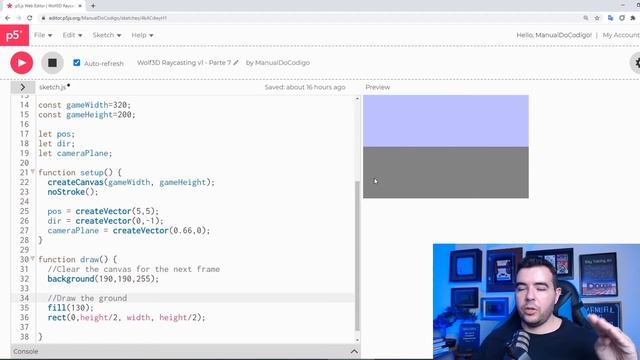Click the ManualDoCodigo author link
This screenshot has height=360, width=640.
point(282,62)
